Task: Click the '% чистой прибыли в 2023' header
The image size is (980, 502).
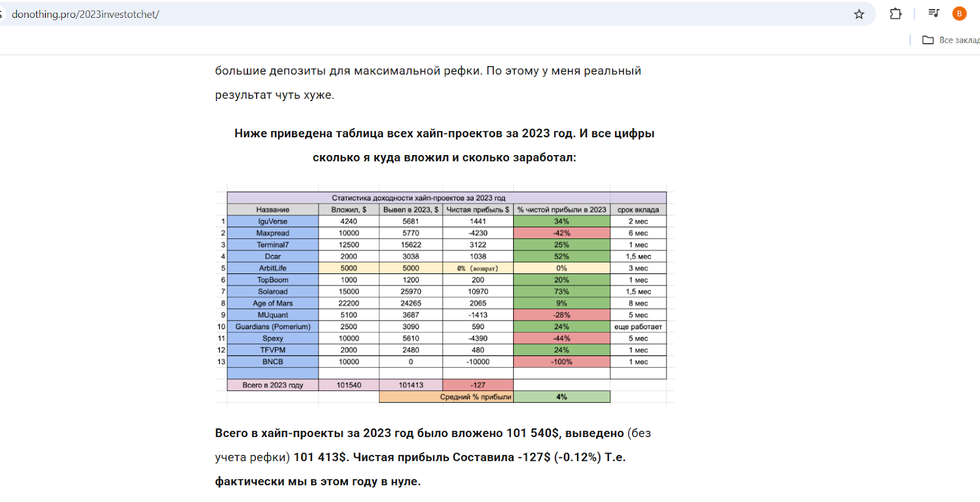Action: tap(562, 210)
